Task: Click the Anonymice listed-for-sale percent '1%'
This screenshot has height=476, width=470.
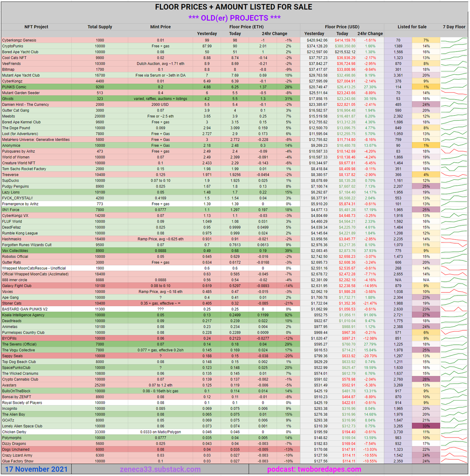Action: point(426,146)
